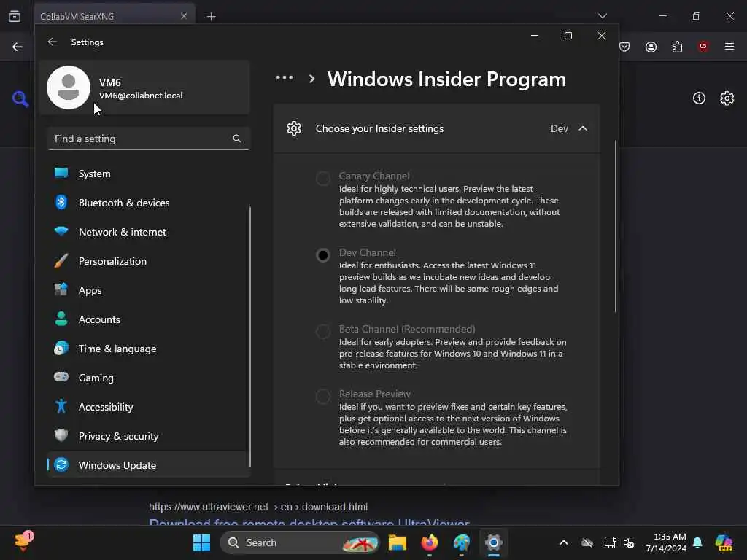Collapse Choose your Insider settings chevron

tap(583, 128)
